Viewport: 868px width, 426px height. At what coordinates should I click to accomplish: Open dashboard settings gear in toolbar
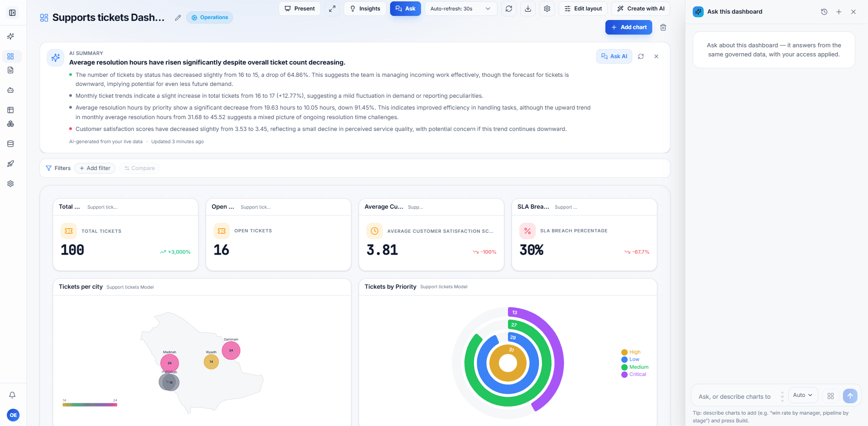click(x=547, y=9)
